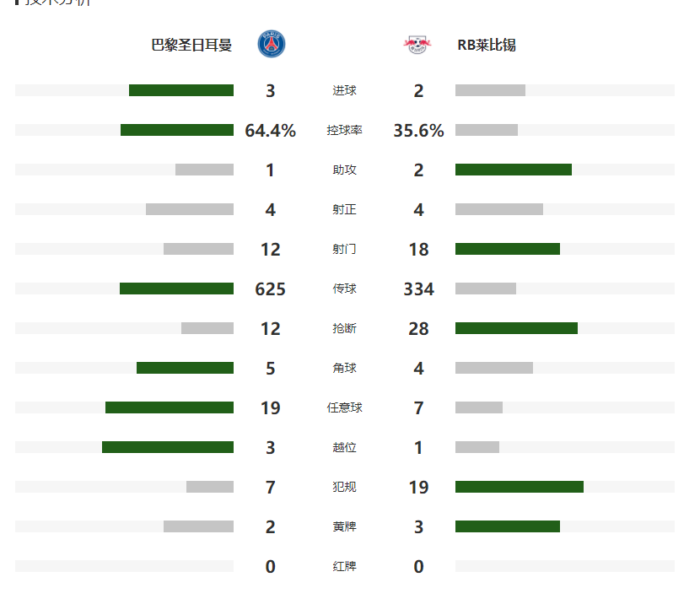The image size is (700, 615).
Task: Select the 越位 stat label
Action: click(x=344, y=447)
